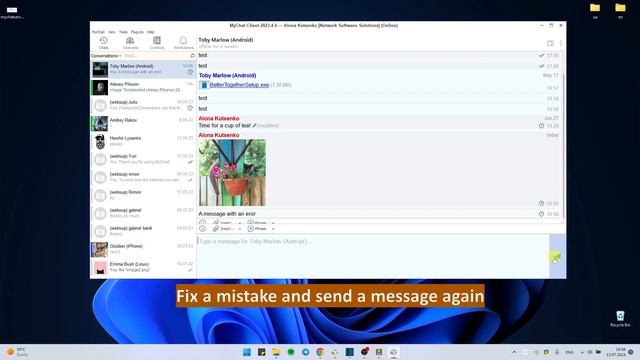This screenshot has width=640, height=360.
Task: Open the View menu
Action: [x=112, y=32]
